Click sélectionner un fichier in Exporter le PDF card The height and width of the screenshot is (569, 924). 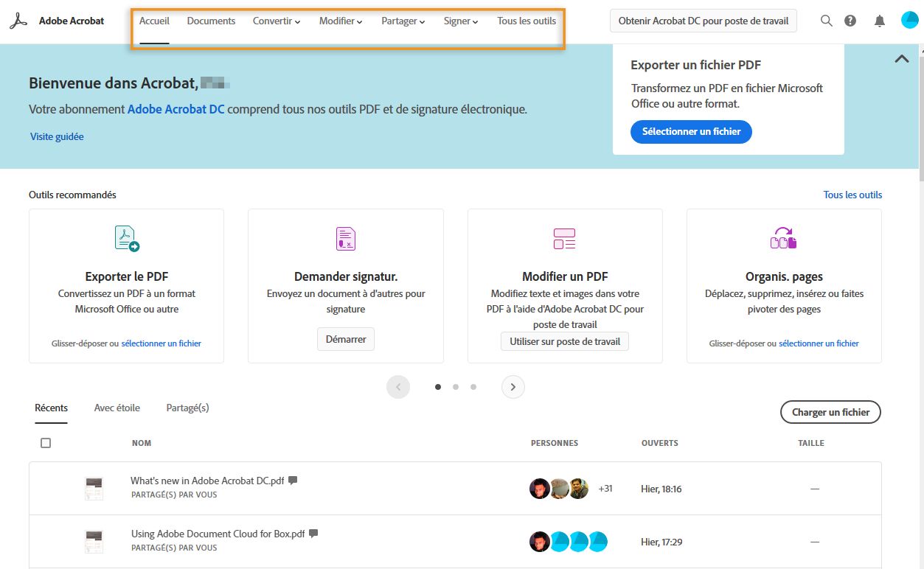click(x=161, y=343)
